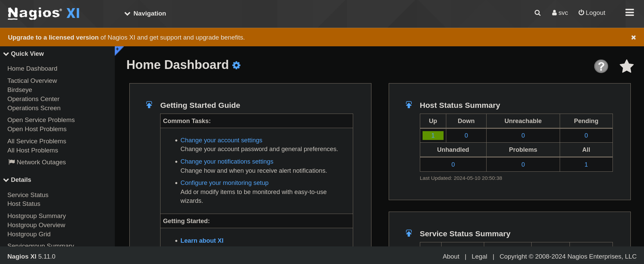This screenshot has width=644, height=264.
Task: Dismiss the orange upgrade banner
Action: (x=634, y=38)
